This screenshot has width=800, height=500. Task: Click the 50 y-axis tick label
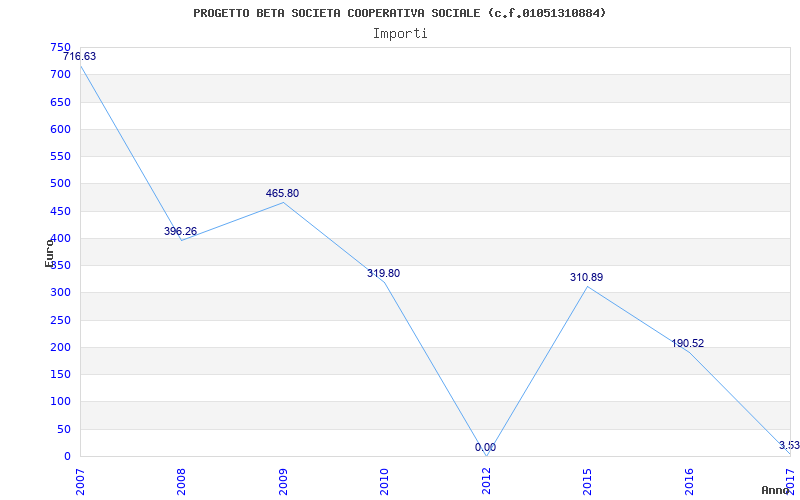tap(63, 429)
